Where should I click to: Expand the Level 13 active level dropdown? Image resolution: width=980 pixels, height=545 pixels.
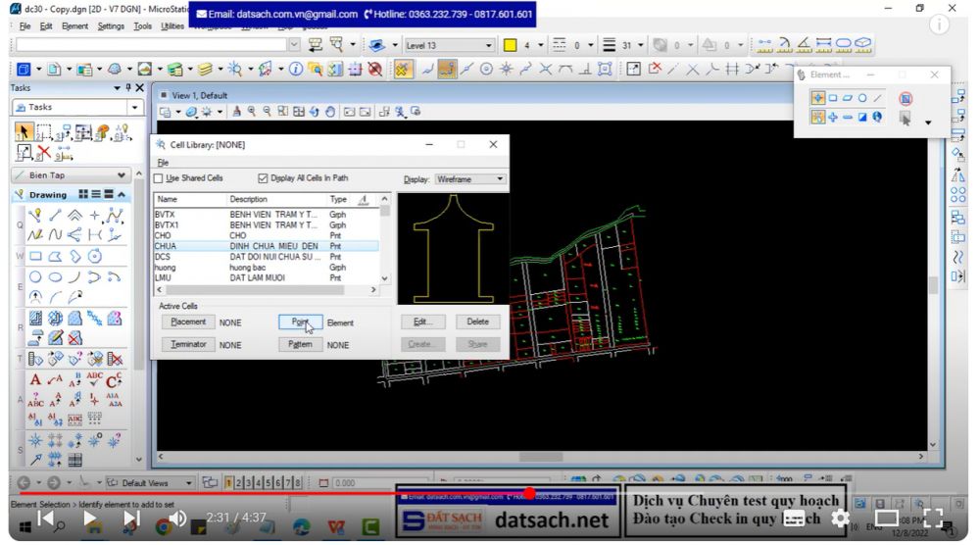point(490,45)
